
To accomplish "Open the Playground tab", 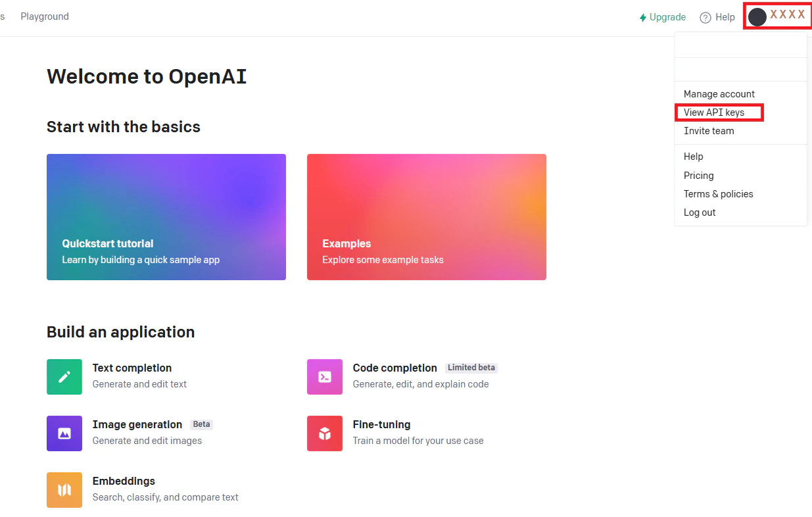I will [x=45, y=16].
